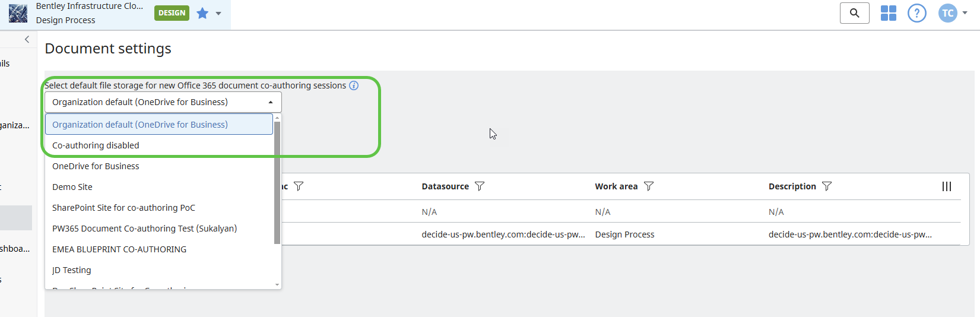This screenshot has width=980, height=317.
Task: Select Organization default (OneDrive for Business) option
Action: point(159,125)
